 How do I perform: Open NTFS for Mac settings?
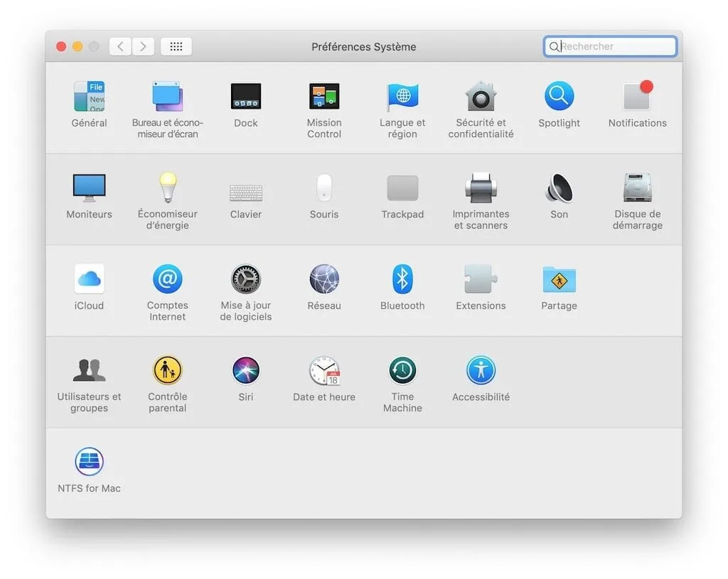pyautogui.click(x=89, y=461)
